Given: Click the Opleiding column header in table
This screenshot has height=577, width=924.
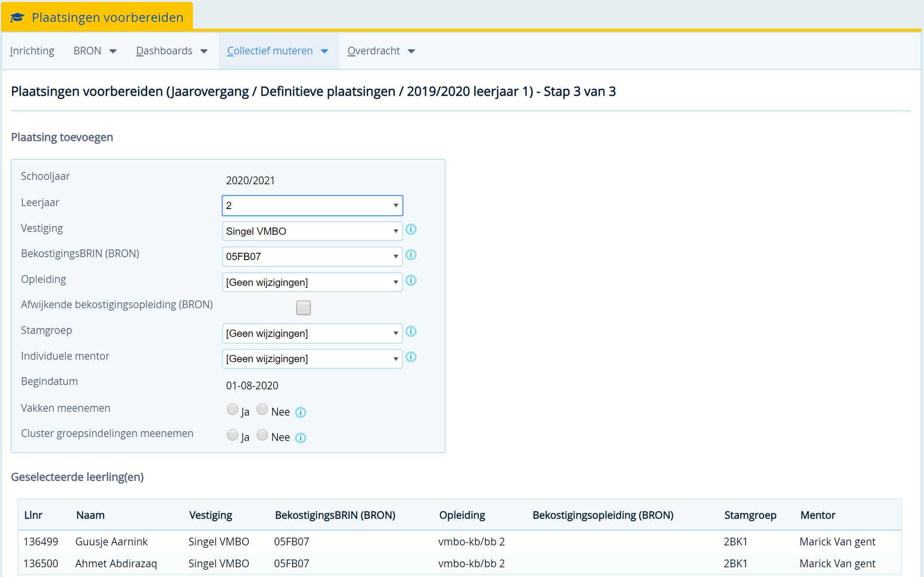Looking at the screenshot, I should (x=462, y=515).
